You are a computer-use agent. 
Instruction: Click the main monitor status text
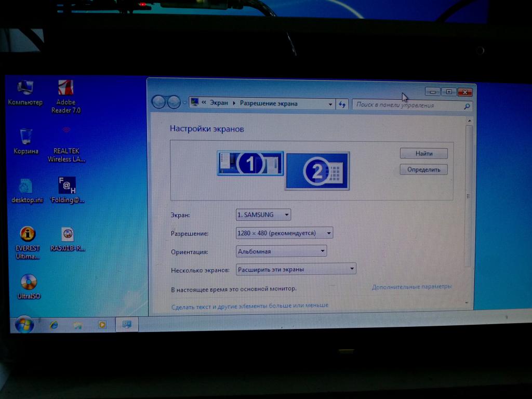coord(234,289)
